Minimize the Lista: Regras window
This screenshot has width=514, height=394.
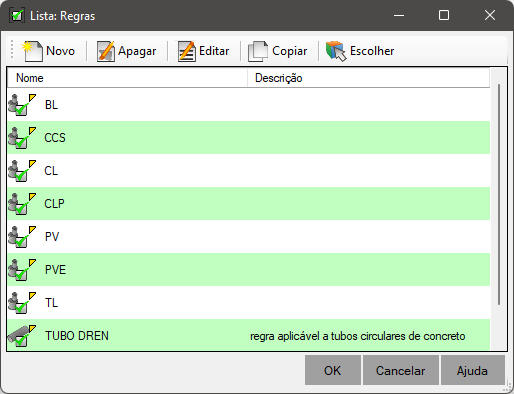(399, 15)
